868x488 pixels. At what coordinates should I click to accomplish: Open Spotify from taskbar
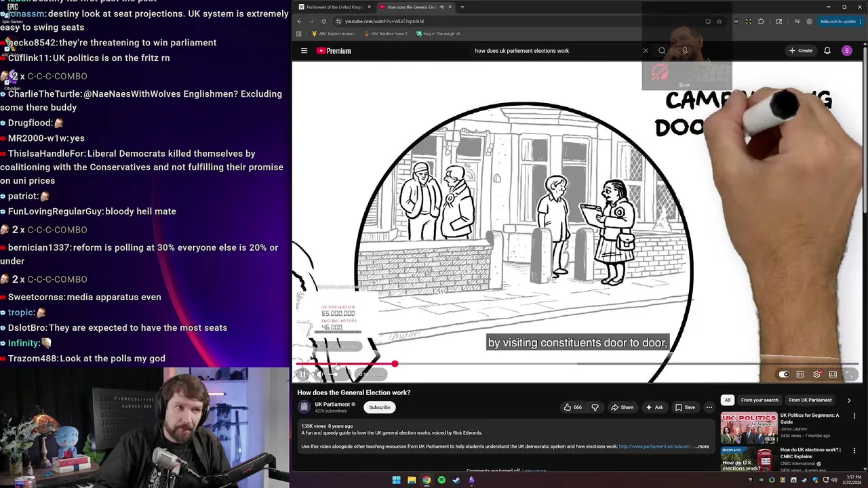click(441, 480)
